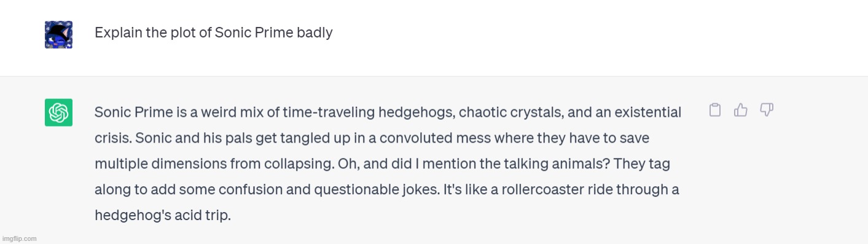Click the words "multiple dimensions" in the reply

[160, 164]
